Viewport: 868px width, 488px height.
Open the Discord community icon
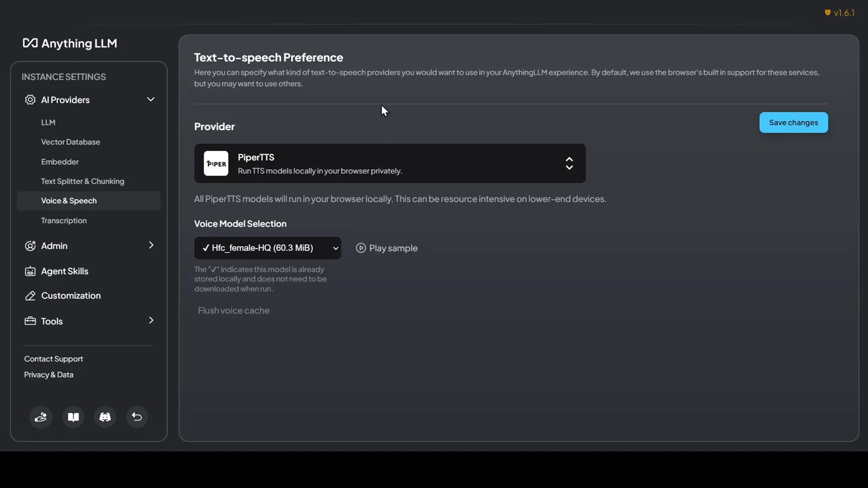point(104,417)
